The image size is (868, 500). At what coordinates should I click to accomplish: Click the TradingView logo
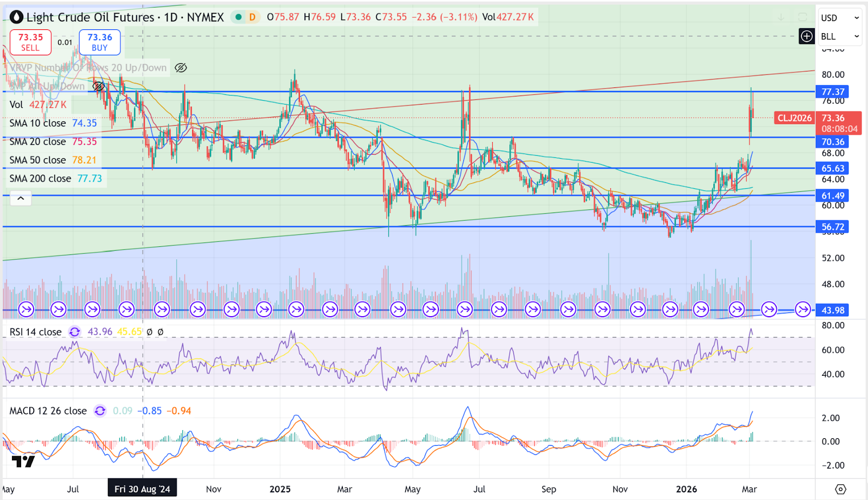(x=23, y=461)
